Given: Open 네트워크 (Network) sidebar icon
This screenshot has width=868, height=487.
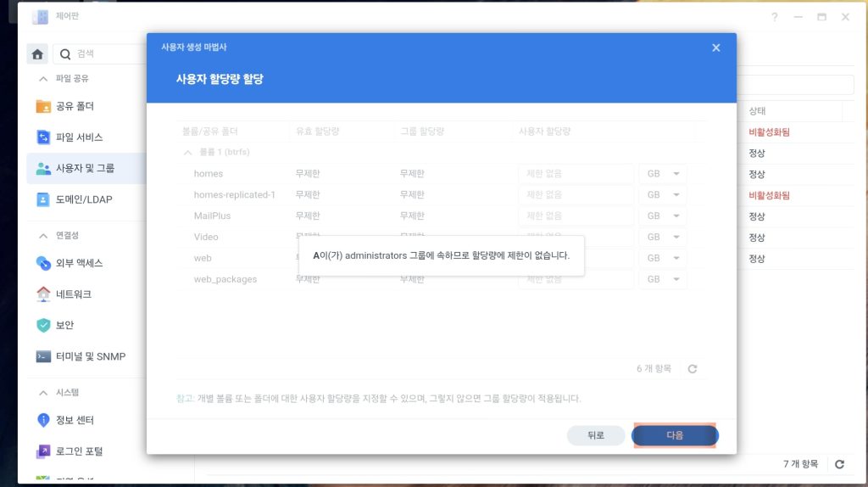Looking at the screenshot, I should point(44,294).
